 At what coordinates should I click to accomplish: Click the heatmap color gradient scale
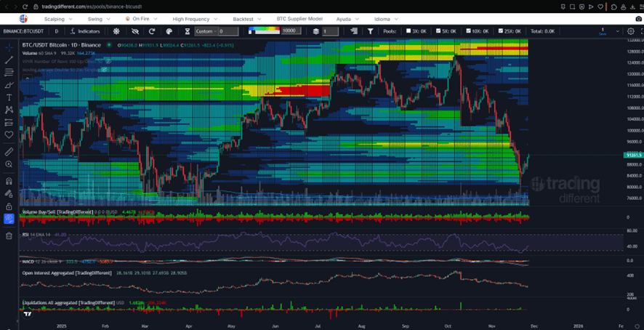tap(265, 31)
